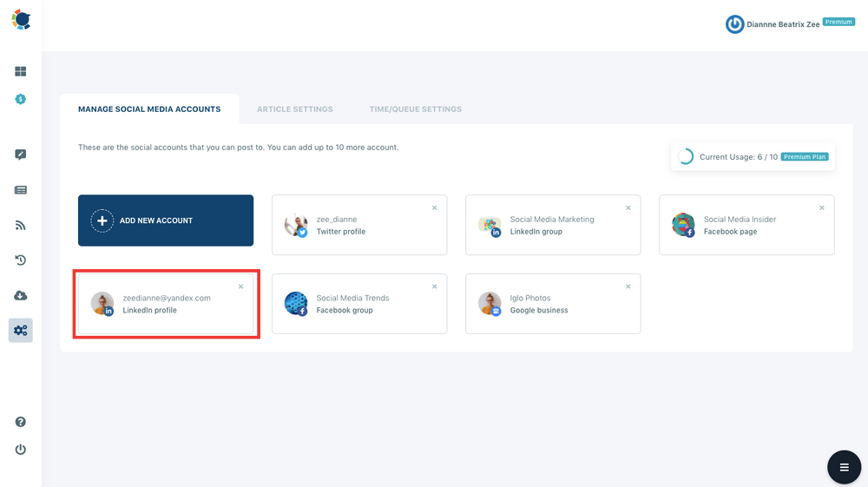
Task: Switch to Article Settings tab
Action: (x=295, y=109)
